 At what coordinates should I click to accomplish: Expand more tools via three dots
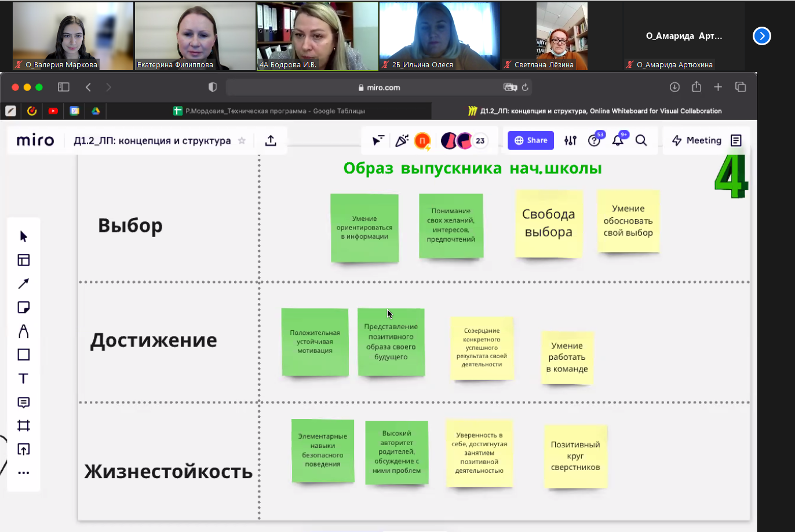pos(23,473)
